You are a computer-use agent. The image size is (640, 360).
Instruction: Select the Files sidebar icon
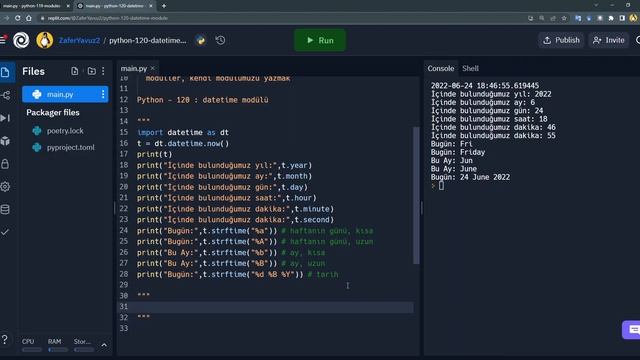[6, 72]
